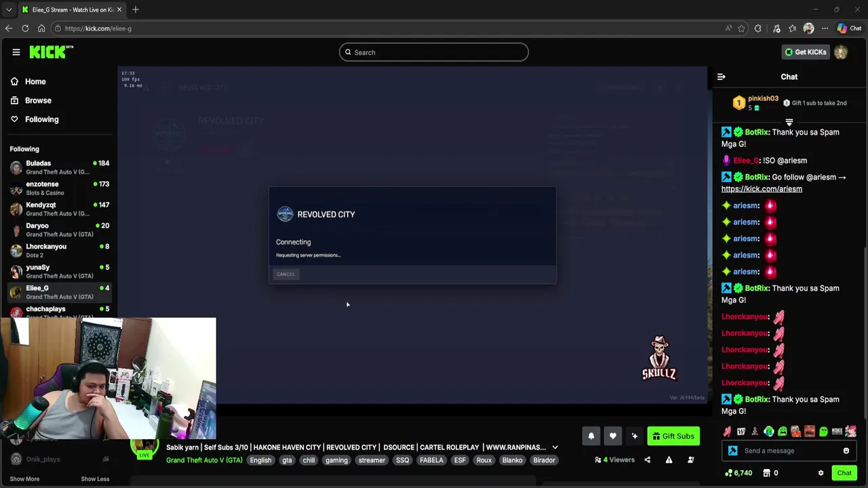Collapse the chat panel with arrow icon
868x488 pixels.
(x=722, y=77)
